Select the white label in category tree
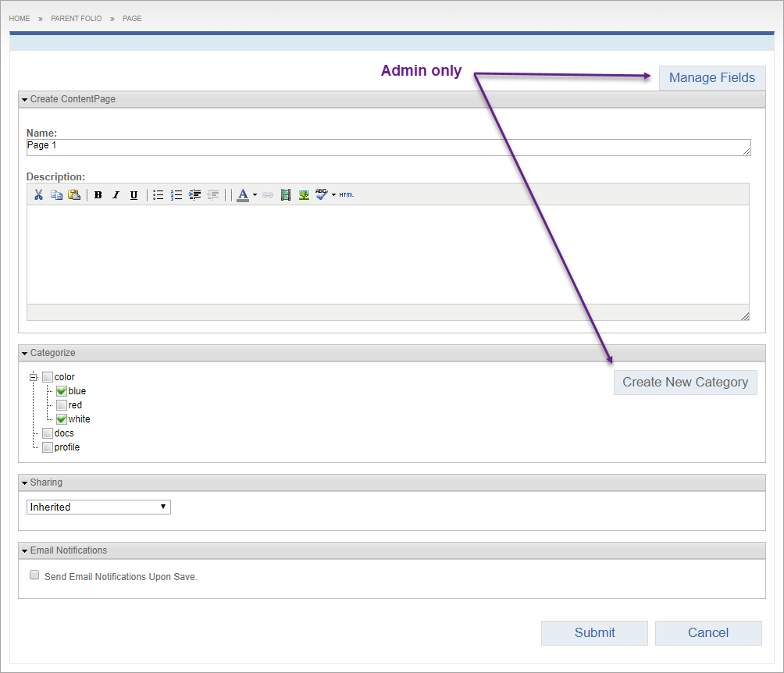 pyautogui.click(x=79, y=419)
